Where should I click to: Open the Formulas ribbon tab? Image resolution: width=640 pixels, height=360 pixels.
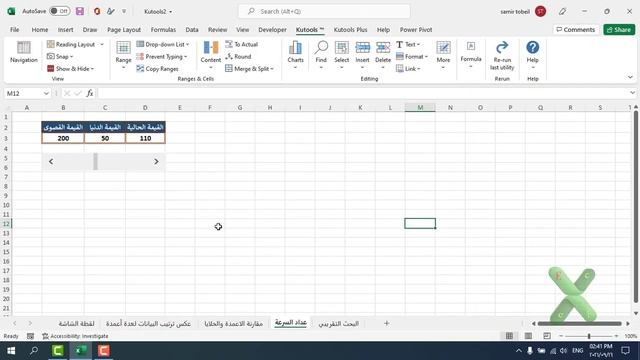(163, 29)
